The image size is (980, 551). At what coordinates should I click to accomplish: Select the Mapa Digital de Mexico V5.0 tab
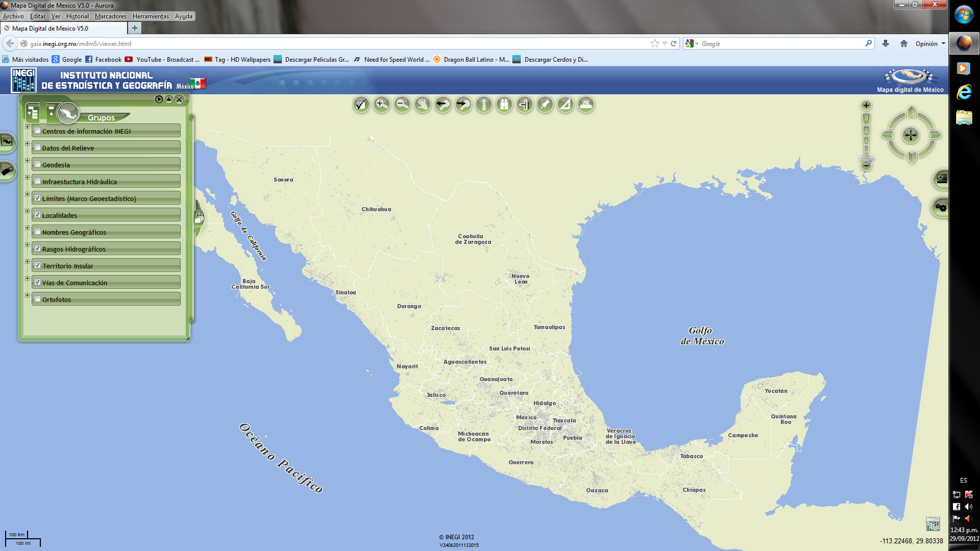click(x=64, y=28)
